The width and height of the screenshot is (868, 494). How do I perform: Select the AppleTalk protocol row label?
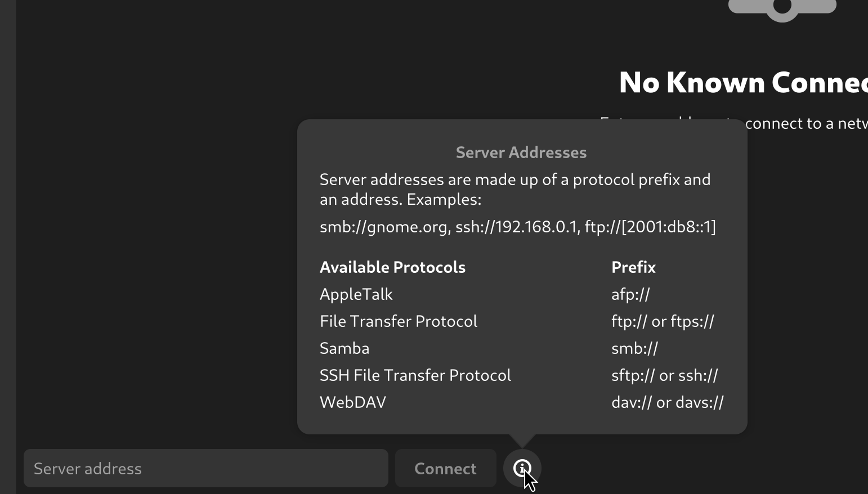click(356, 294)
